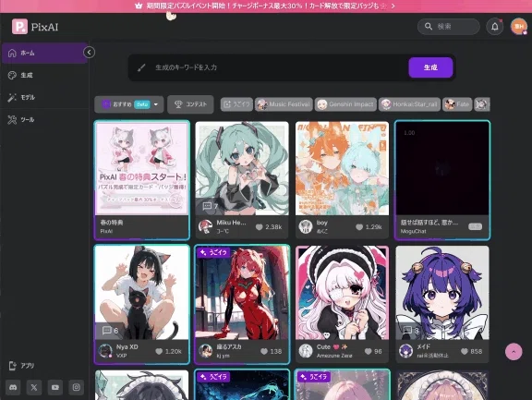532x400 pixels.
Task: Collapse the left sidebar
Action: click(x=89, y=53)
